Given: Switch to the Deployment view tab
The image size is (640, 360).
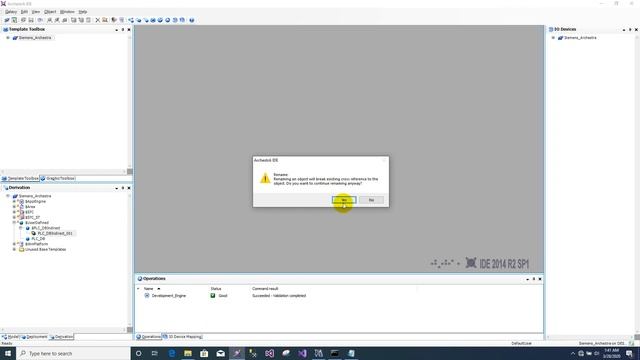Looking at the screenshot, I should click(34, 337).
